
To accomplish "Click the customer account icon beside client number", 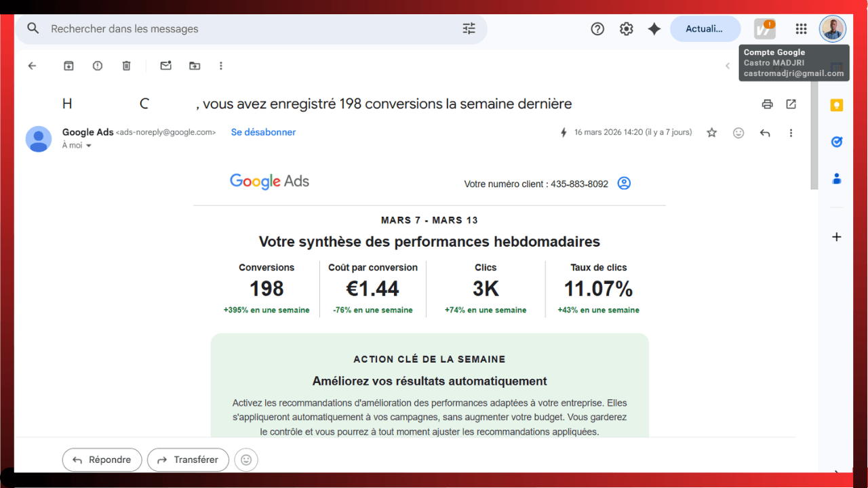I will pyautogui.click(x=624, y=183).
